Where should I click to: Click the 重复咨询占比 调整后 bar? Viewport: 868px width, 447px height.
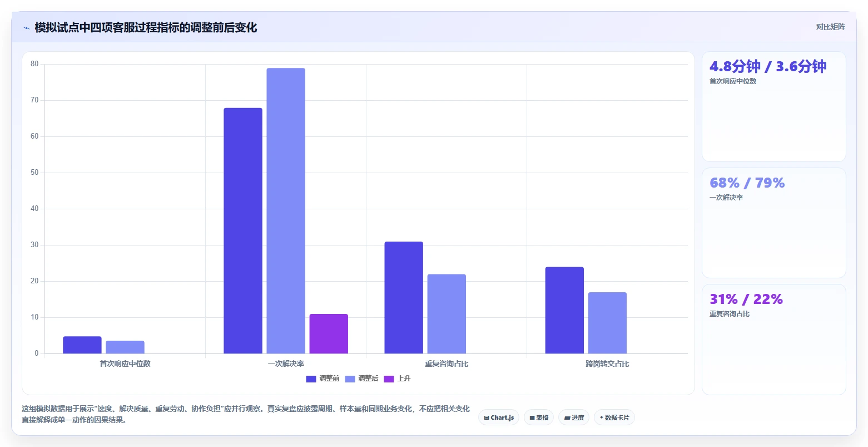point(447,314)
